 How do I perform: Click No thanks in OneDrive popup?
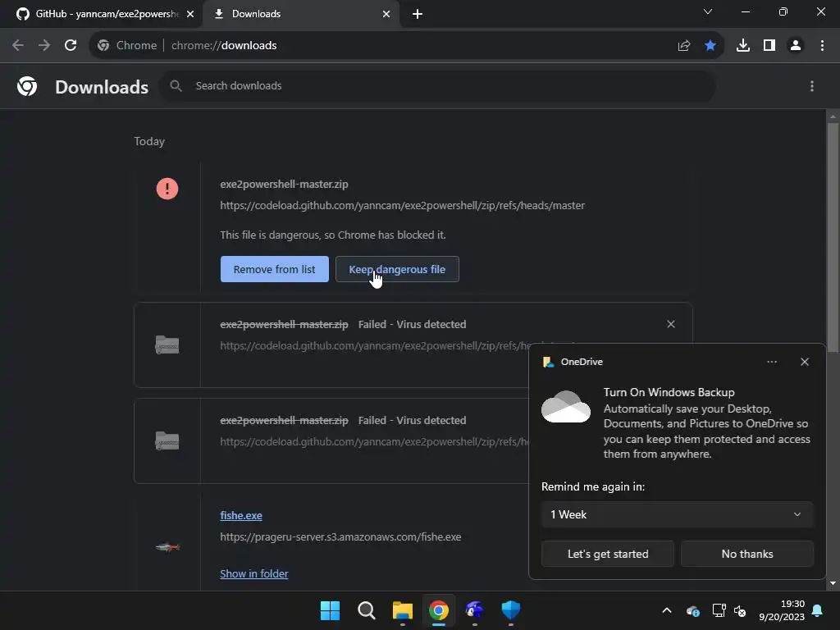[746, 554]
